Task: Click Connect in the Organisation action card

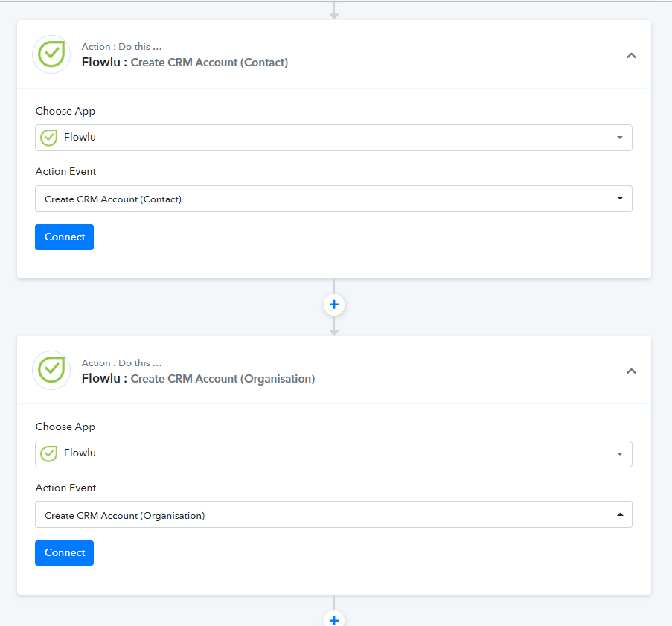Action: point(64,552)
